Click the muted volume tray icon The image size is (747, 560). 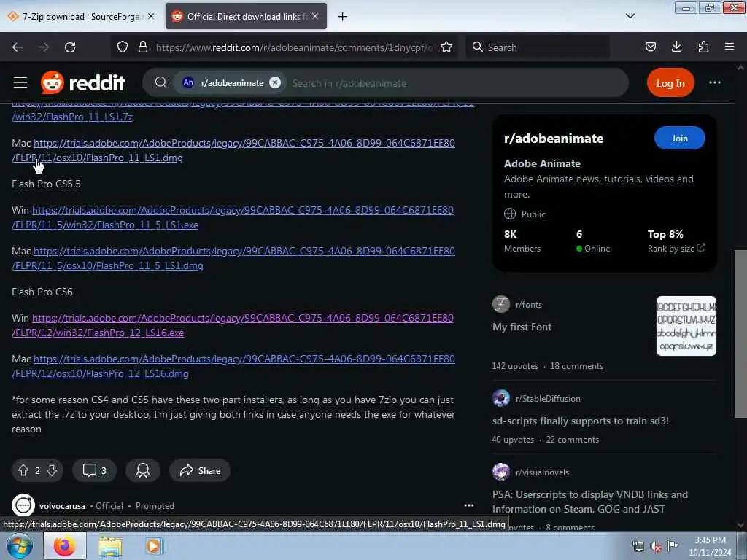(x=656, y=547)
